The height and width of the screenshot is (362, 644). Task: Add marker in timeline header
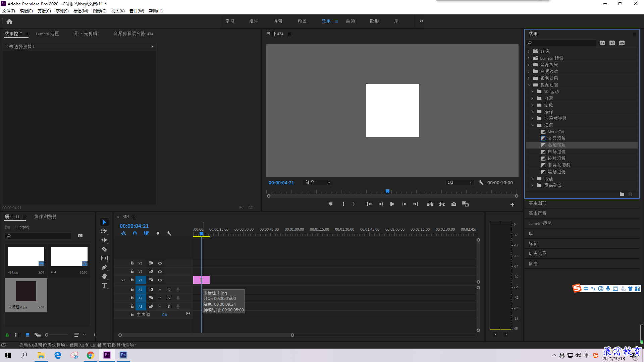(158, 233)
